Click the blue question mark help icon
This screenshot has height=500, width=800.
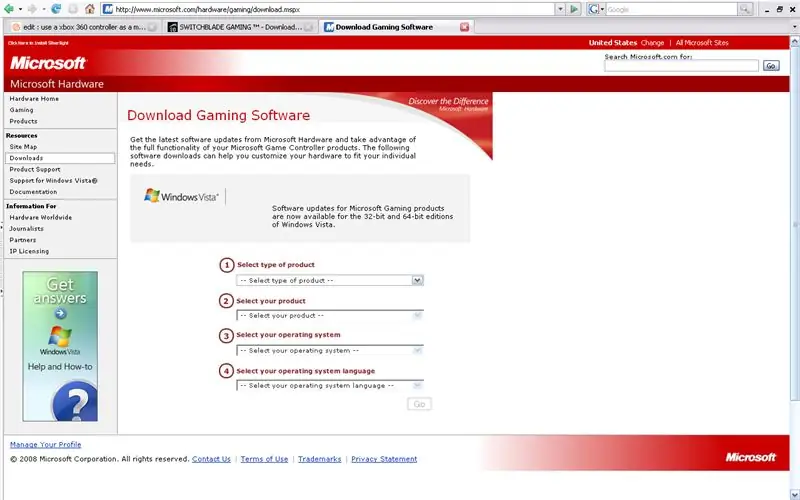tap(75, 402)
